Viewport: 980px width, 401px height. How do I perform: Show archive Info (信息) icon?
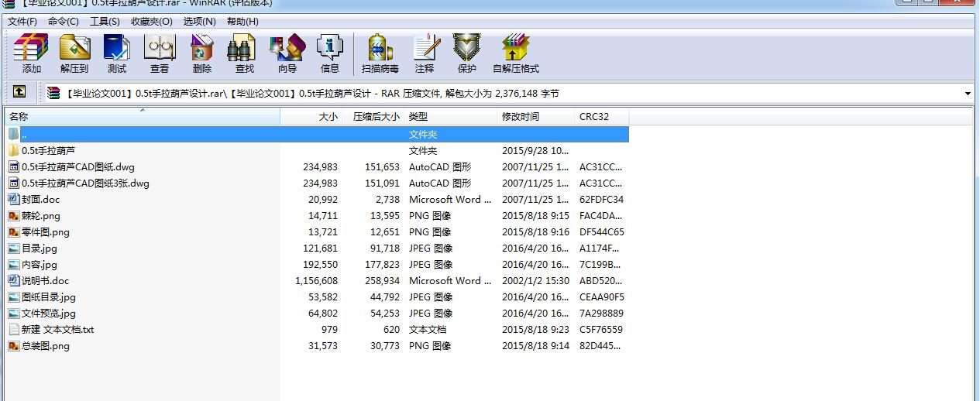[x=330, y=48]
